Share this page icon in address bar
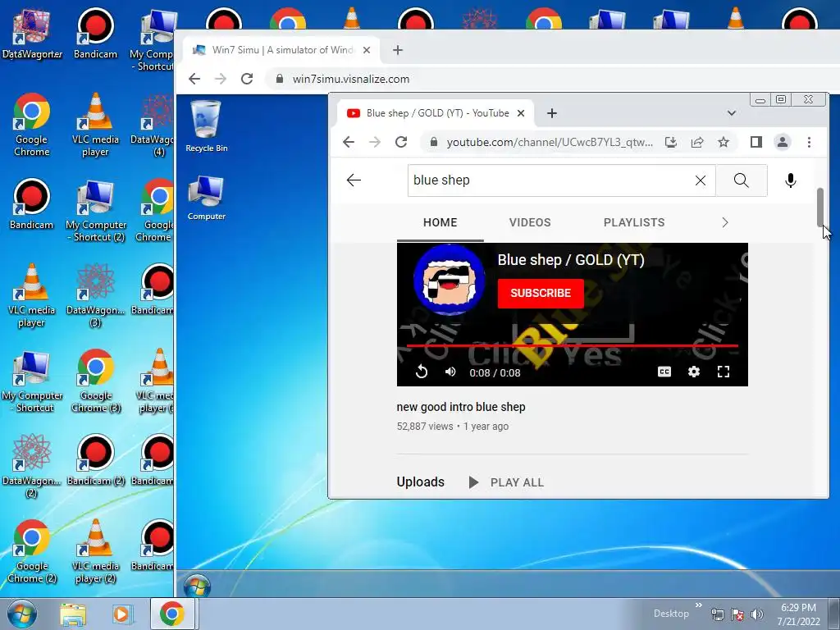 (697, 142)
